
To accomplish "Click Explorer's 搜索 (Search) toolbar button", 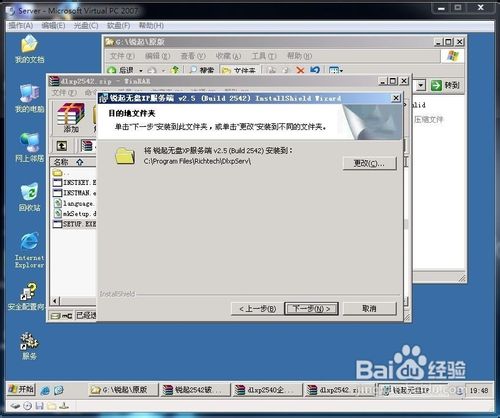I will 201,70.
